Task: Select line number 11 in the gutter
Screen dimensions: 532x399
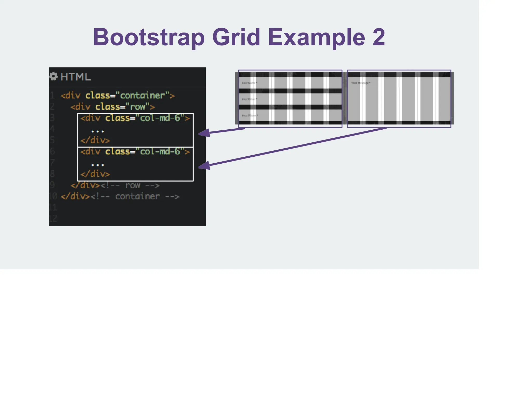Action: pos(53,207)
